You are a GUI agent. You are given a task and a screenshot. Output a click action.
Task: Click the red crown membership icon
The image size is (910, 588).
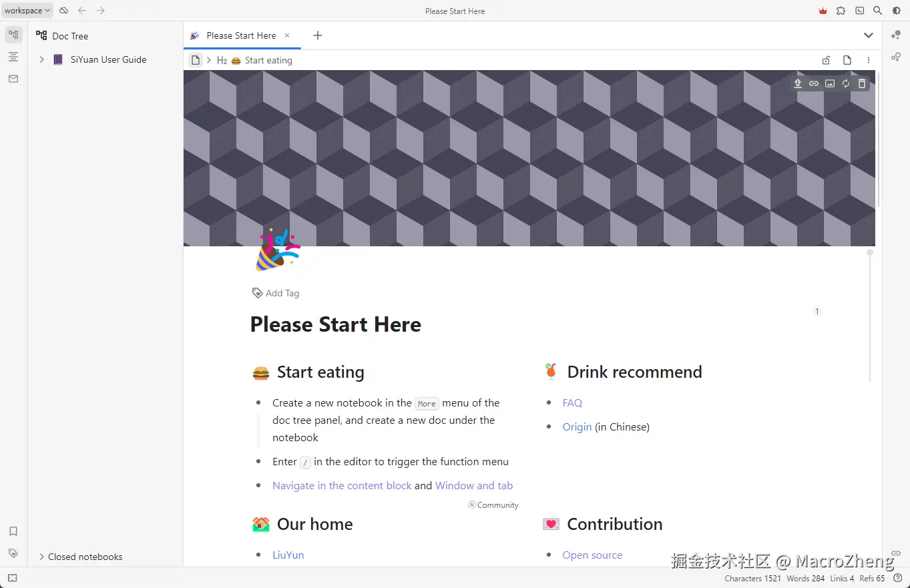tap(823, 11)
